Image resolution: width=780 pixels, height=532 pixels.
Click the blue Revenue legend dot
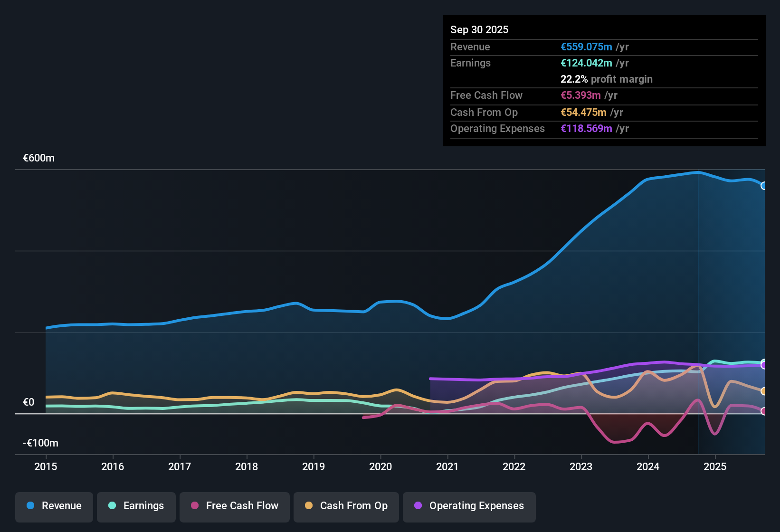(x=30, y=506)
